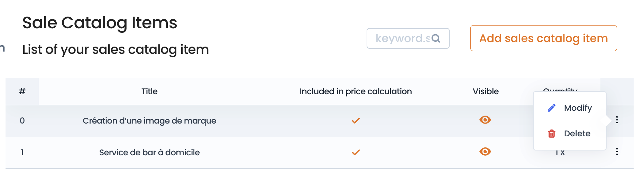
Task: Toggle visibility eye for Création d'une image de marque
Action: 485,120
